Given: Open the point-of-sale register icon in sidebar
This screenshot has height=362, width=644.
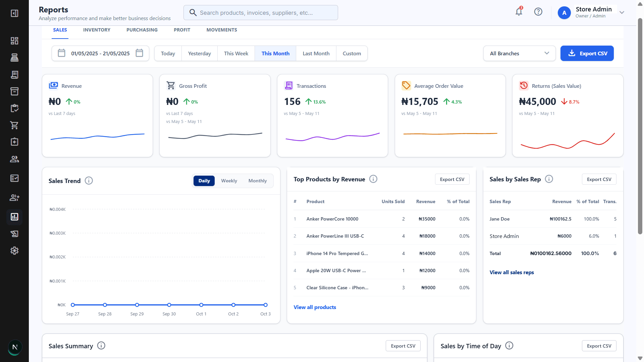Looking at the screenshot, I should pos(14,58).
